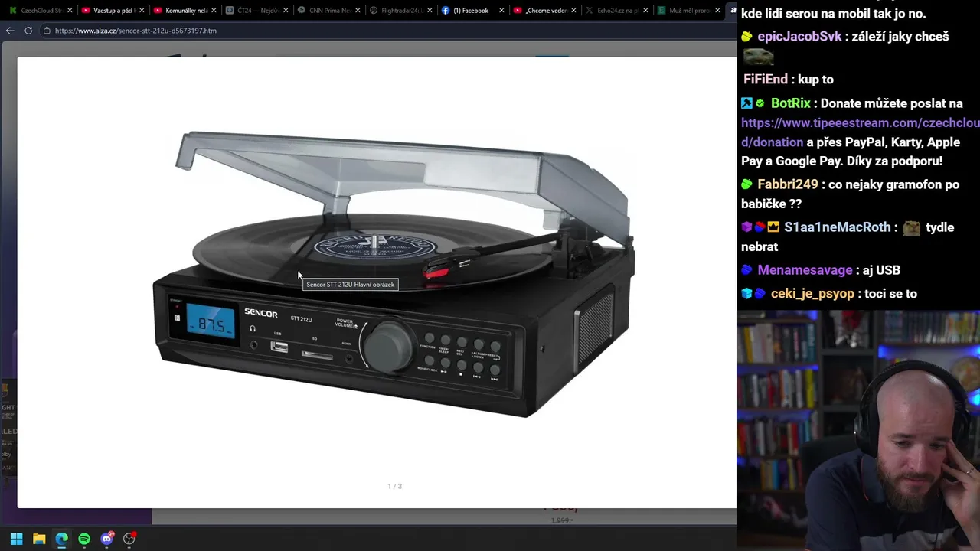Viewport: 980px width, 551px height.
Task: Click the emote in S1aa1neMacRoth's message
Action: click(911, 228)
